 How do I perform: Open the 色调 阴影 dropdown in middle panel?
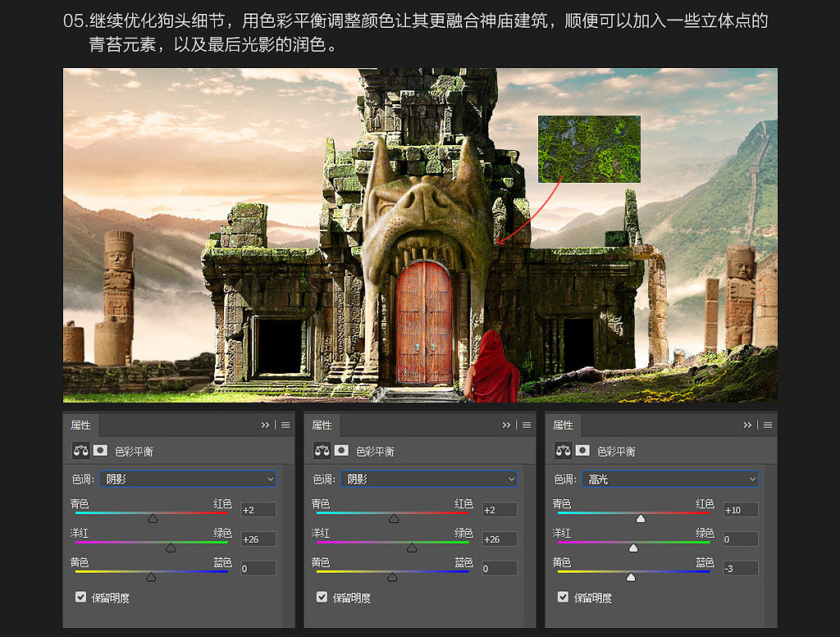[429, 479]
